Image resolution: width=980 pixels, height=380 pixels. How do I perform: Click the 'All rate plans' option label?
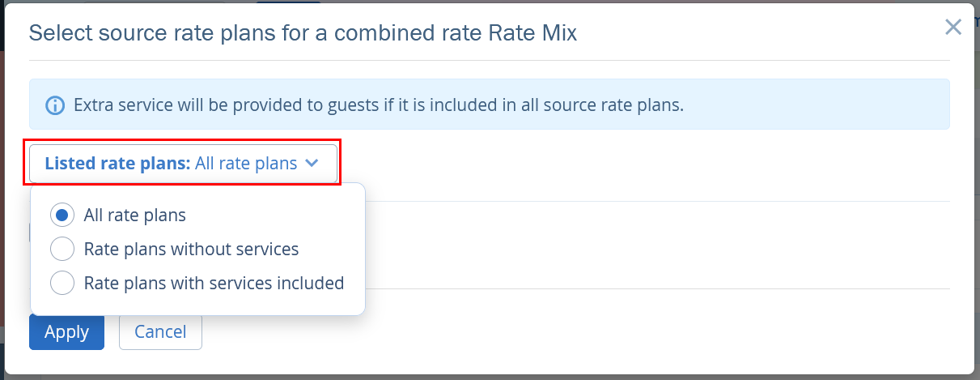click(x=135, y=216)
